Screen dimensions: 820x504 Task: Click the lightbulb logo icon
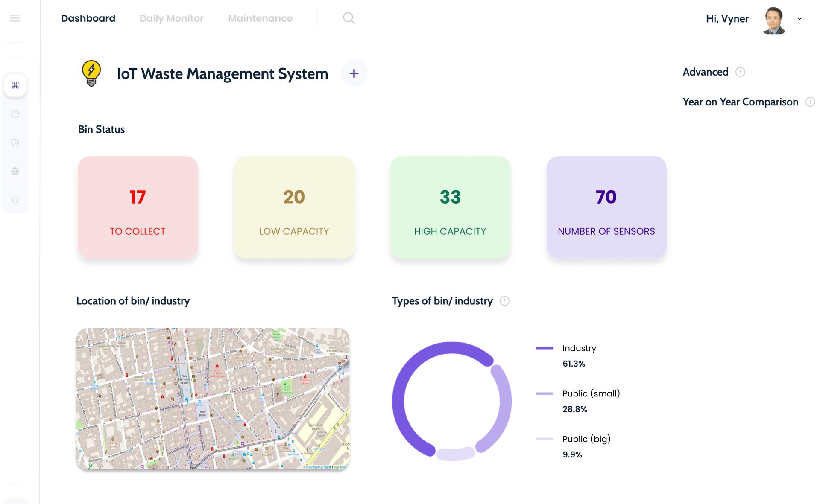(91, 73)
